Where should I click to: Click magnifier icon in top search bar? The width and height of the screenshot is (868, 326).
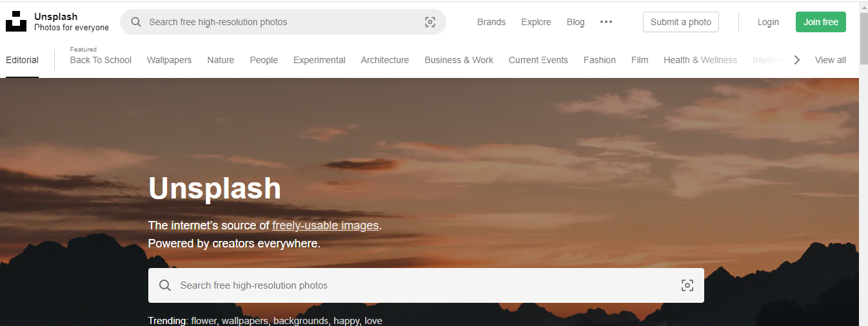(x=136, y=22)
